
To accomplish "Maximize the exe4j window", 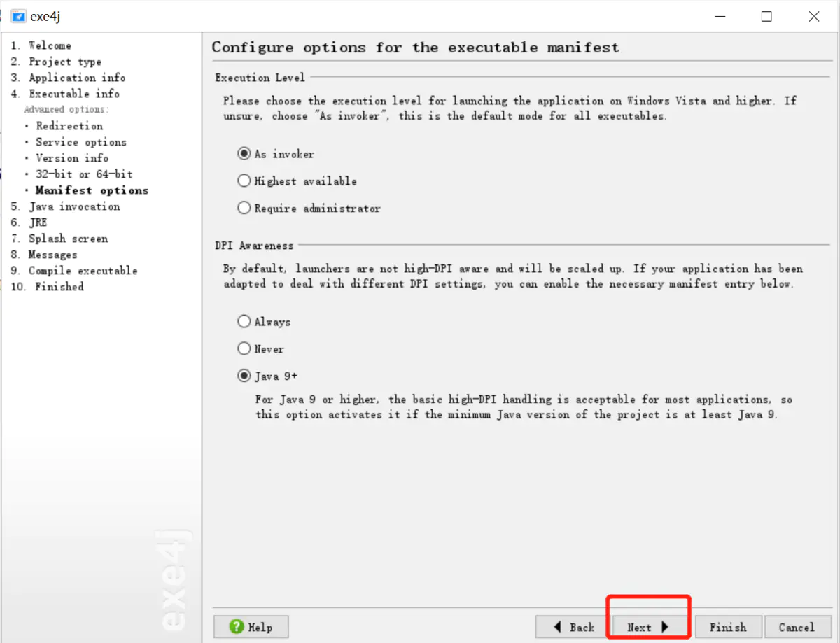I will tap(766, 17).
